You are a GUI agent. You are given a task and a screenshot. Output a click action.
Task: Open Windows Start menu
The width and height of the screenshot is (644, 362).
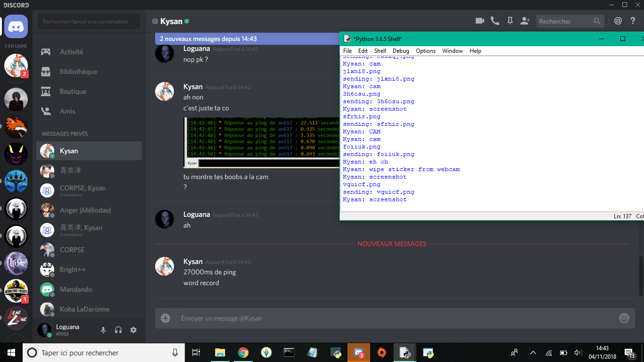click(11, 353)
